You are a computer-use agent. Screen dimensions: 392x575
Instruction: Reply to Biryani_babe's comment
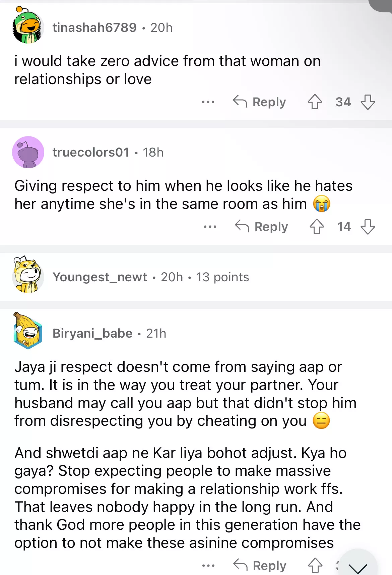coord(260,565)
